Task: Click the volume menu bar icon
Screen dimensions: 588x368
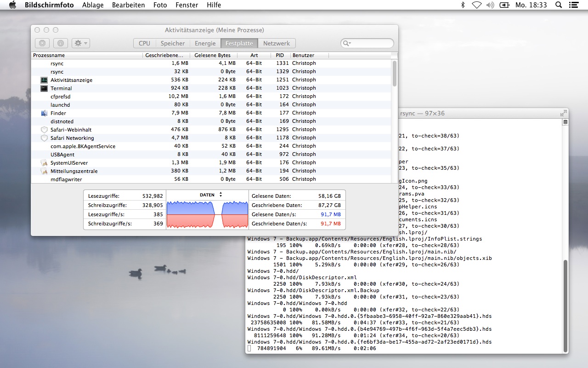Action: click(490, 5)
